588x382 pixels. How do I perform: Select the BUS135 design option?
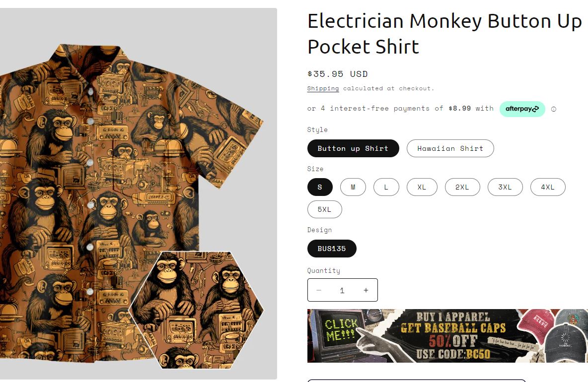(332, 248)
